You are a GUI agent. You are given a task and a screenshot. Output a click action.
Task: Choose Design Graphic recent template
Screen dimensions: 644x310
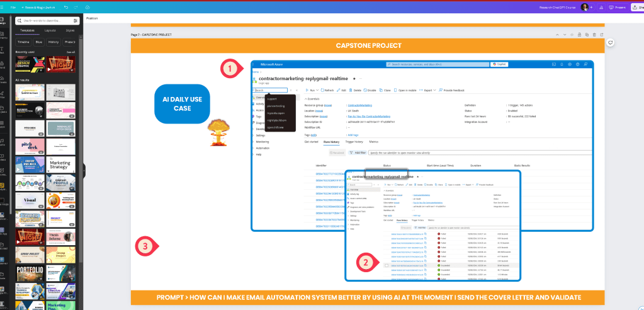(x=30, y=64)
